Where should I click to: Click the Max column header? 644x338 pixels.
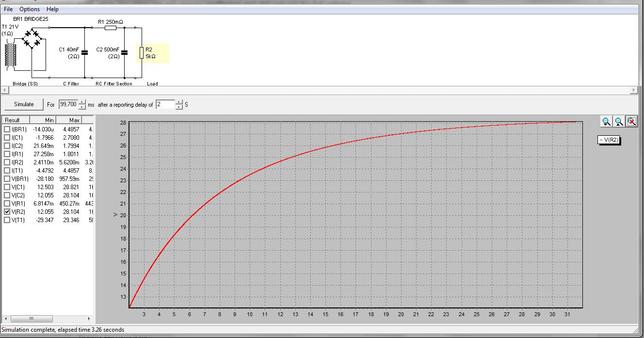pos(69,120)
